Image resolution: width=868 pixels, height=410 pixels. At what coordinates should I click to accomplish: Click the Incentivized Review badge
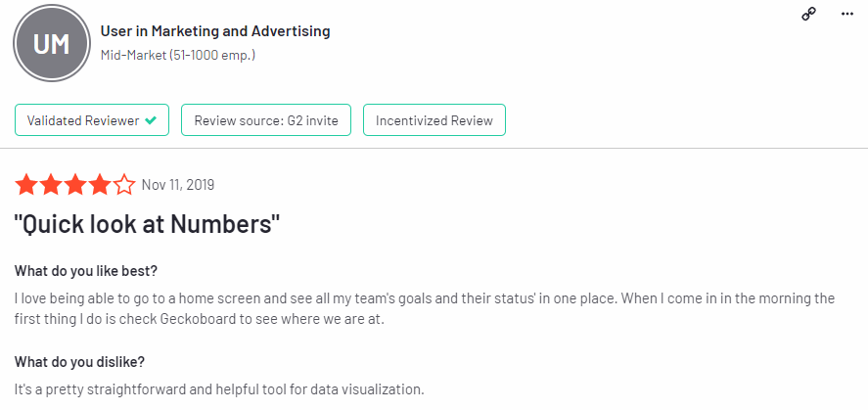tap(434, 120)
